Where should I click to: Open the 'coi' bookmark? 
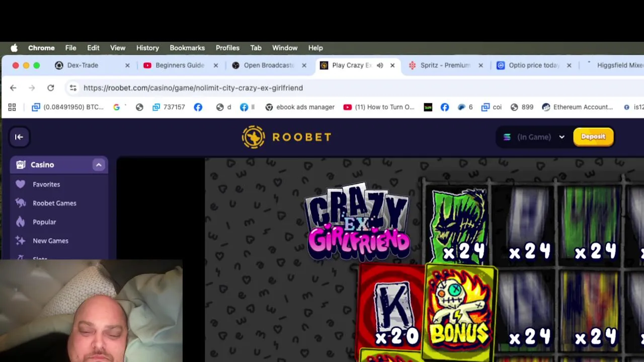pyautogui.click(x=492, y=107)
